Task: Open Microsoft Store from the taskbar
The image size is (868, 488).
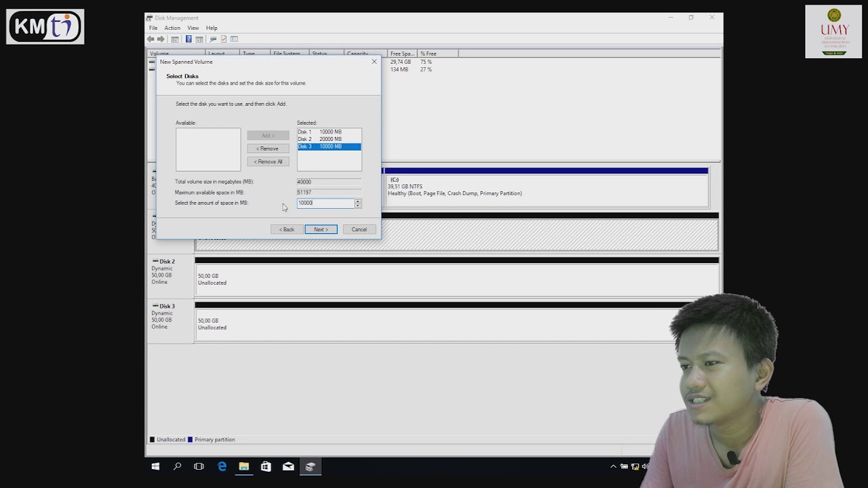Action: point(266,466)
